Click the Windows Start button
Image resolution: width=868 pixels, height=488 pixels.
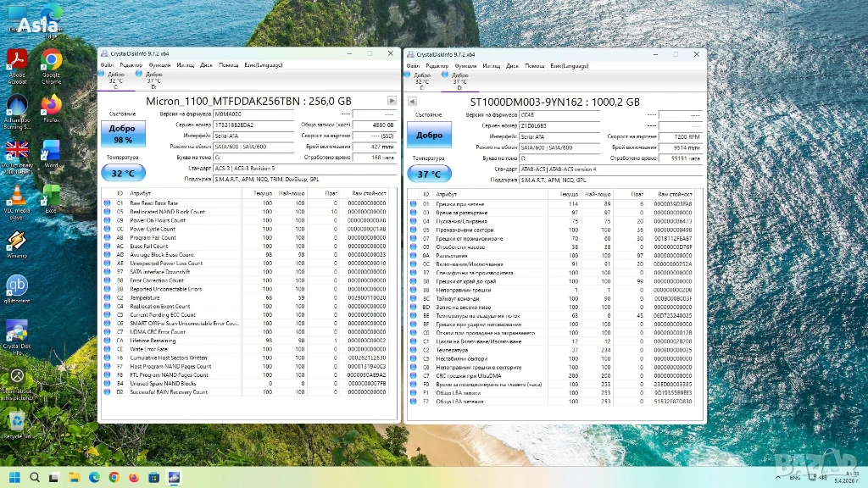click(x=14, y=478)
